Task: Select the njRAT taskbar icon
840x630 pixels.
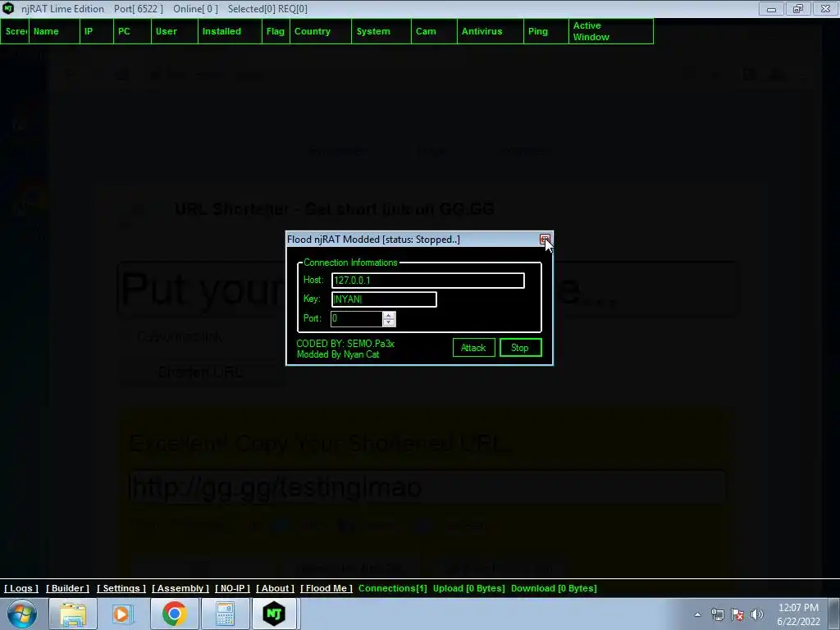Action: click(274, 614)
